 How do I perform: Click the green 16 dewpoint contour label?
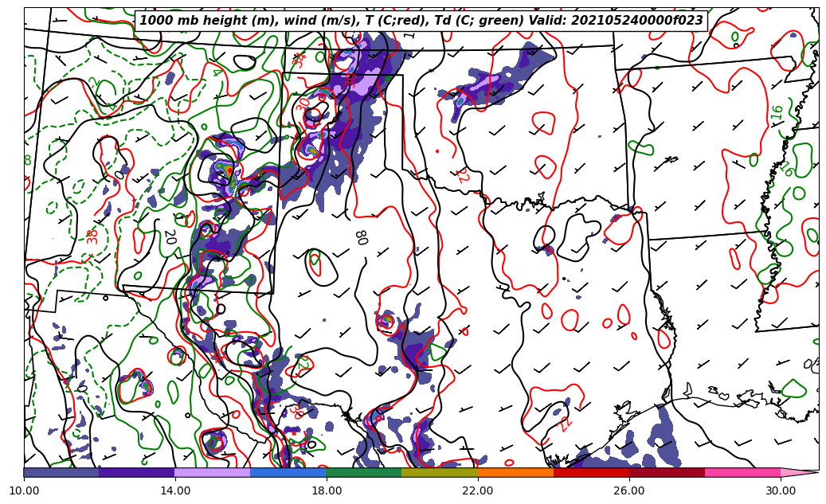pyautogui.click(x=777, y=113)
